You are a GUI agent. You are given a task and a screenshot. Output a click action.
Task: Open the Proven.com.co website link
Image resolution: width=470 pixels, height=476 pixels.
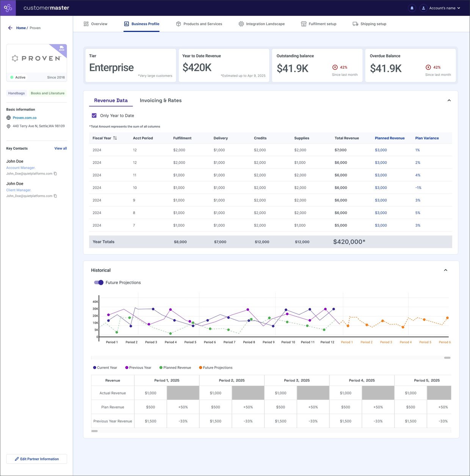25,118
